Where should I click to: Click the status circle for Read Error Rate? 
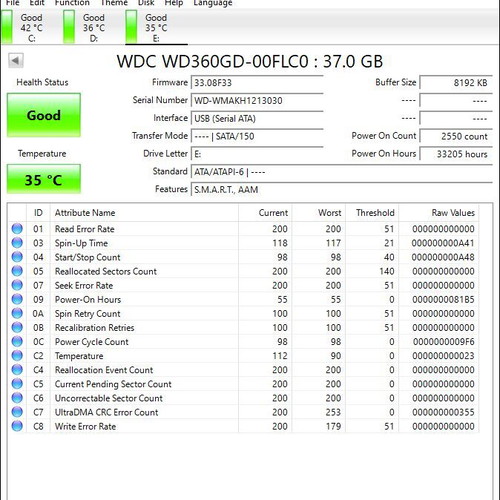pos(17,229)
